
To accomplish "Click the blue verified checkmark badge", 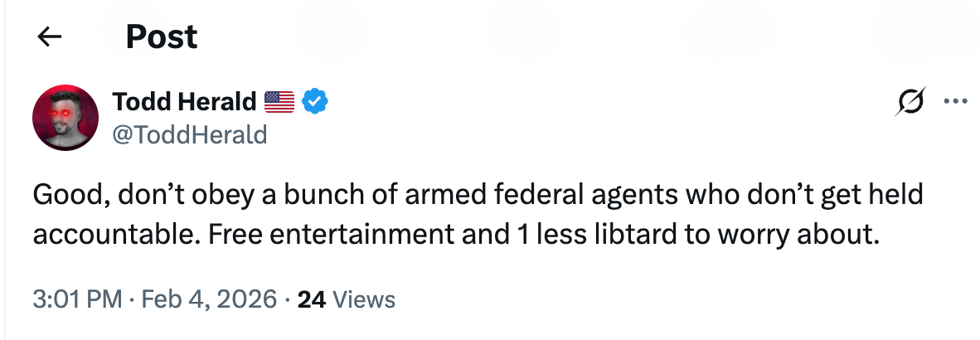I will tap(315, 102).
